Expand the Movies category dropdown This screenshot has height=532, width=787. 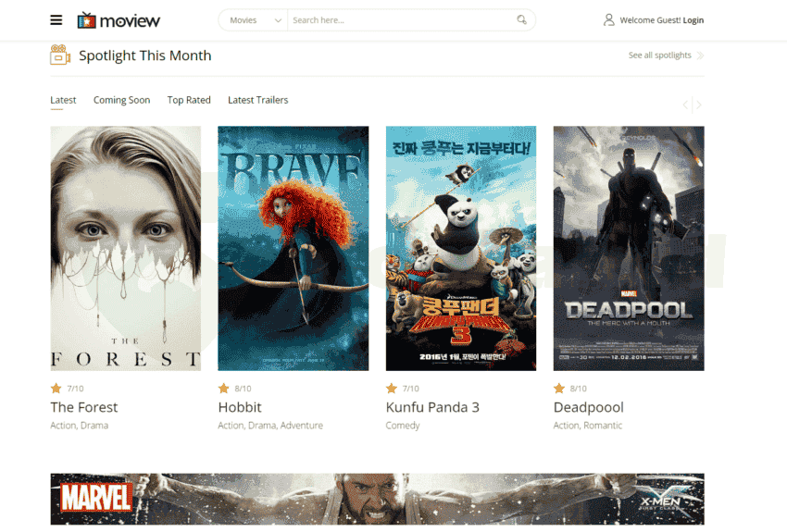click(254, 20)
